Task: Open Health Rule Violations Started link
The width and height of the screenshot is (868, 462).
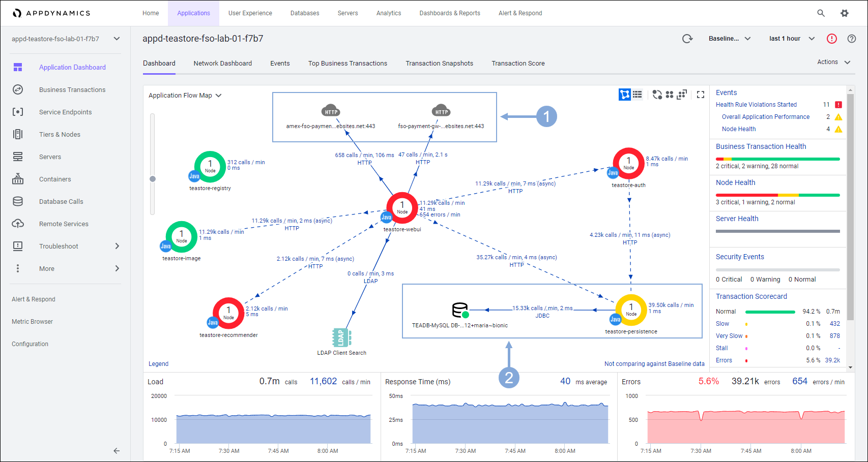Action: click(756, 105)
